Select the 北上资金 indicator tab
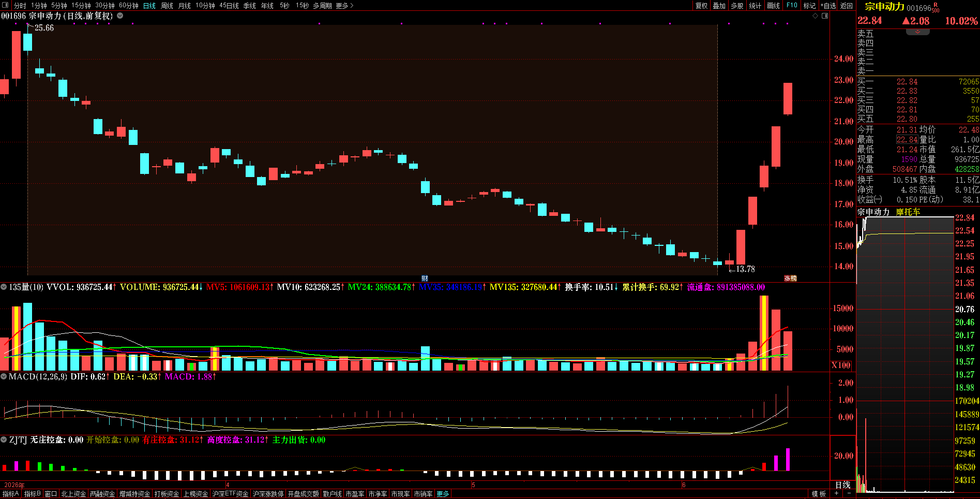 point(73,494)
